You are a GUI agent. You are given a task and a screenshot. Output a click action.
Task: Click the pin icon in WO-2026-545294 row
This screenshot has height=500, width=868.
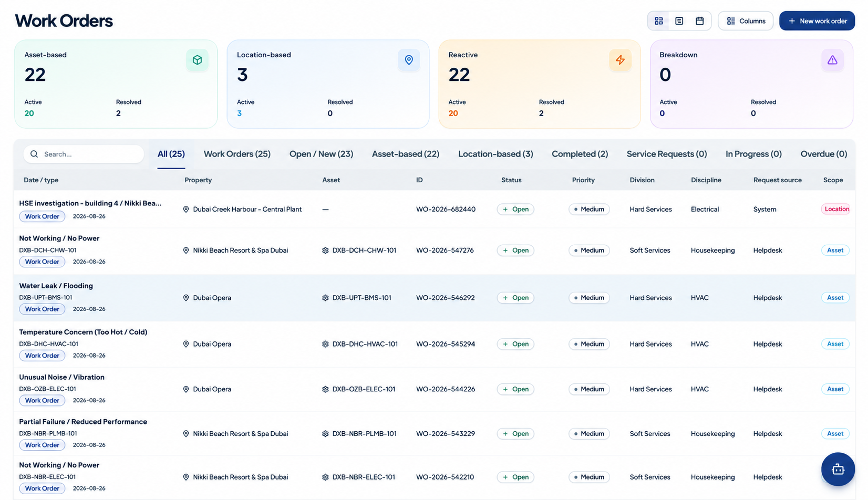click(185, 344)
